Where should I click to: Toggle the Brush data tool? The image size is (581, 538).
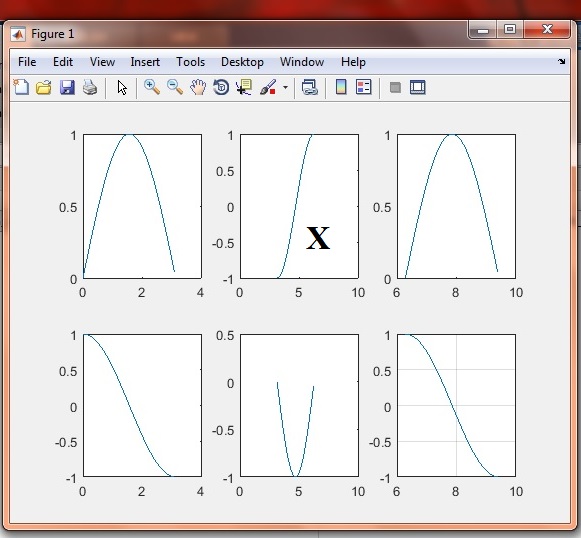point(268,87)
